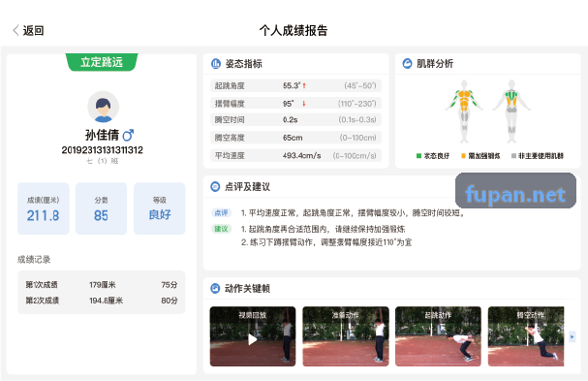This screenshot has width=588, height=381.
Task: Open the 腾空动作 keyframe thumbnail
Action: pyautogui.click(x=526, y=336)
